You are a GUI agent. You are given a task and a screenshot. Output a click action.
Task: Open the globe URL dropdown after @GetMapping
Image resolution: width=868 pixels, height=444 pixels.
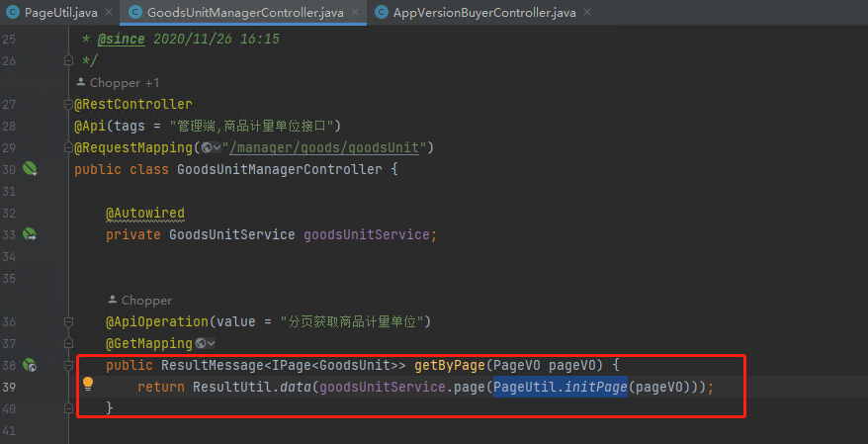pos(205,343)
